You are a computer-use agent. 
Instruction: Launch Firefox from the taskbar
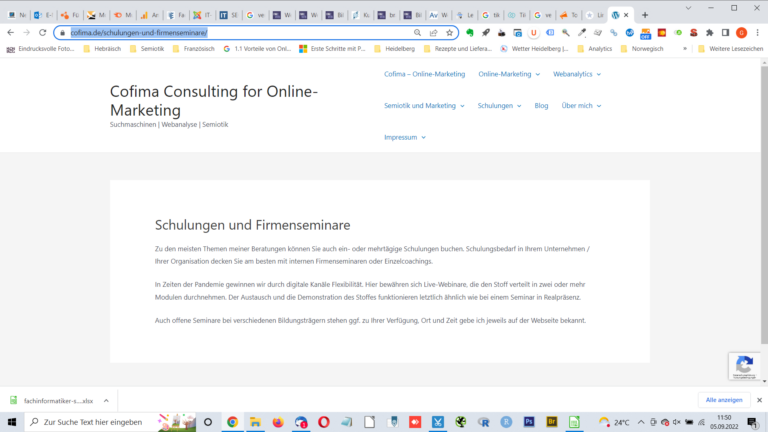pyautogui.click(x=278, y=423)
